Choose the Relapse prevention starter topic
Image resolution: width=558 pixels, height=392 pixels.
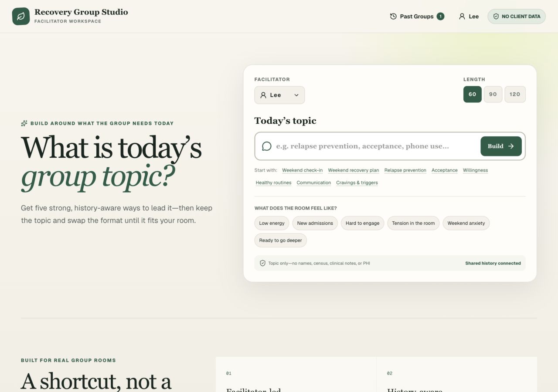pyautogui.click(x=405, y=170)
